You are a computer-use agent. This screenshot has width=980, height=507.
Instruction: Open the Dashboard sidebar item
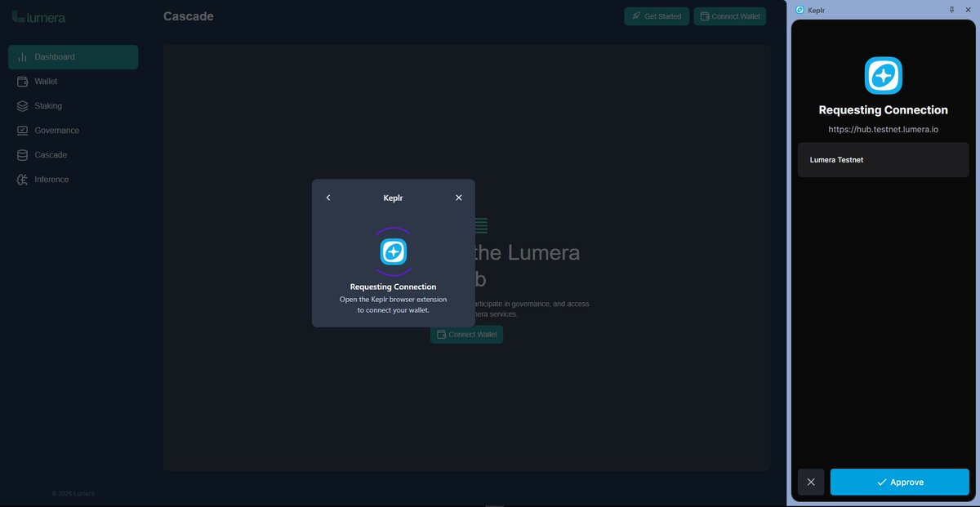point(73,57)
